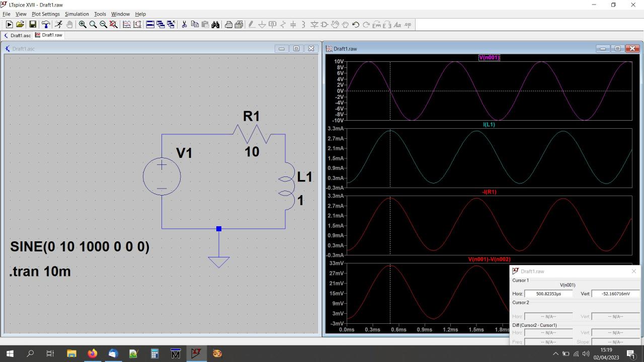
Task: Close the cursor readout dialog
Action: 633,271
